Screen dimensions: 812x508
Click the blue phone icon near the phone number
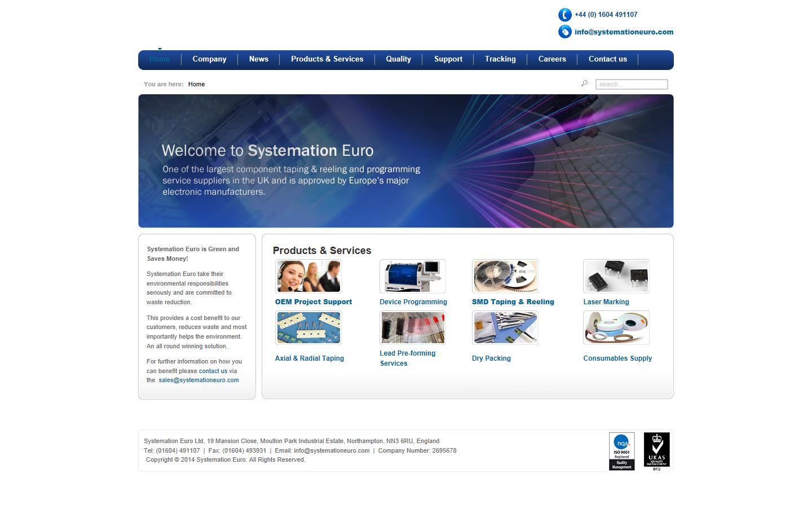[x=564, y=14]
